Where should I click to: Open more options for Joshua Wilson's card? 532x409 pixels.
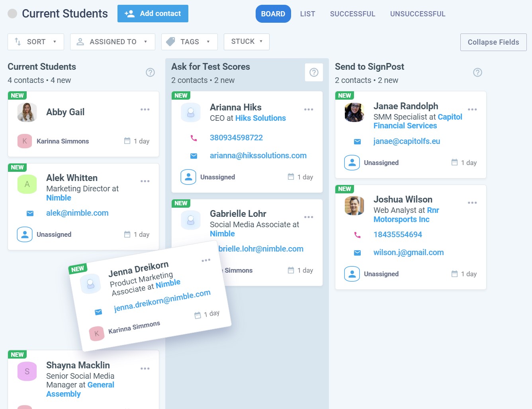(x=472, y=203)
